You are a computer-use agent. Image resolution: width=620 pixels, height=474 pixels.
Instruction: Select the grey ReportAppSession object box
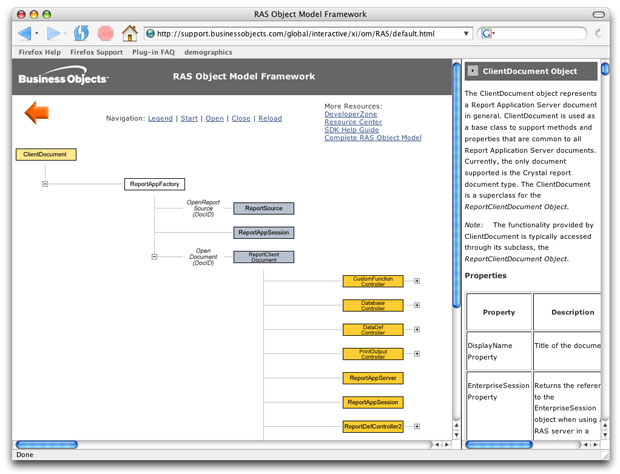(264, 232)
